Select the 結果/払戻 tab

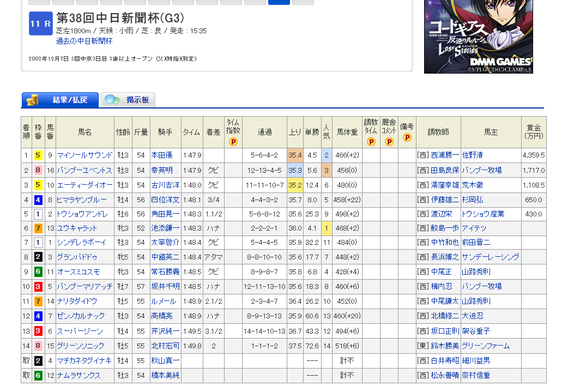(60, 100)
